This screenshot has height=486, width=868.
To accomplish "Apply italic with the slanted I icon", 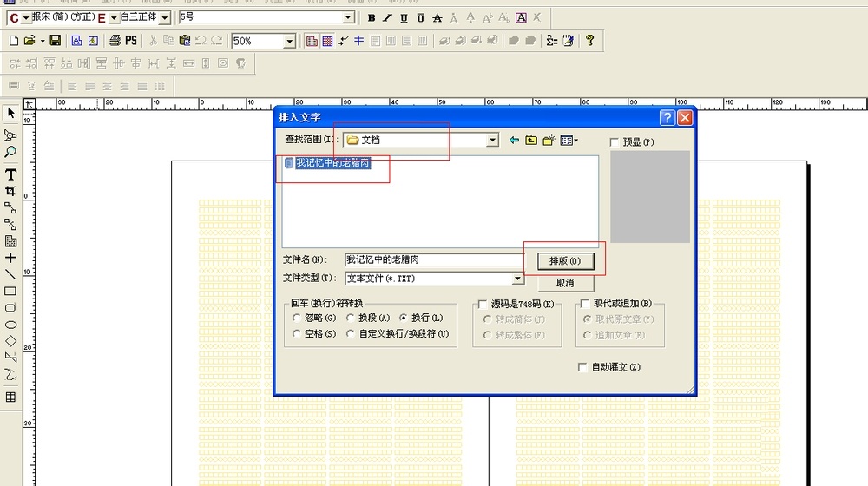I will [387, 17].
